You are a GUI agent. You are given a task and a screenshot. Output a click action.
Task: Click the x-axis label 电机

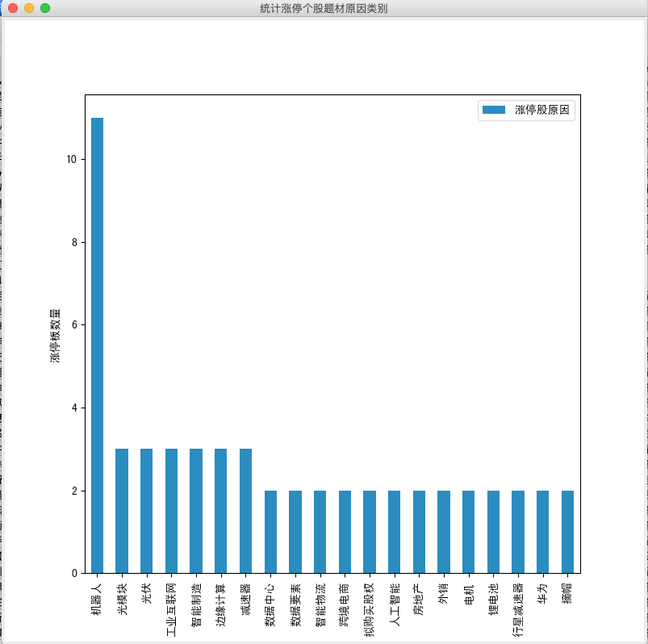click(x=469, y=595)
